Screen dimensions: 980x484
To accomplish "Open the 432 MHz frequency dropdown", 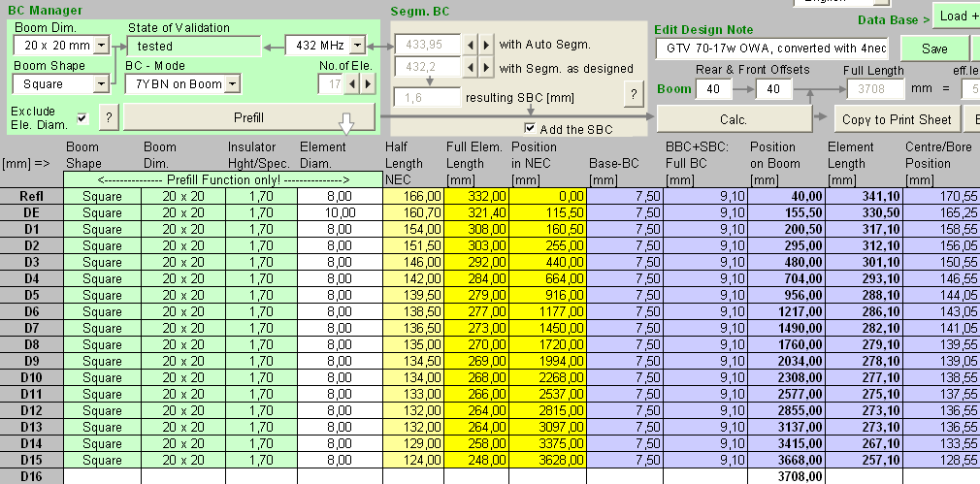I will 357,46.
